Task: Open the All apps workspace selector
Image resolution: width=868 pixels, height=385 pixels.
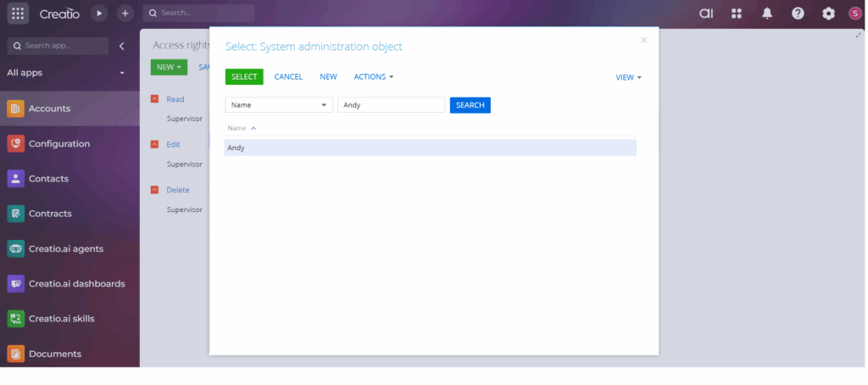Action: [x=66, y=73]
